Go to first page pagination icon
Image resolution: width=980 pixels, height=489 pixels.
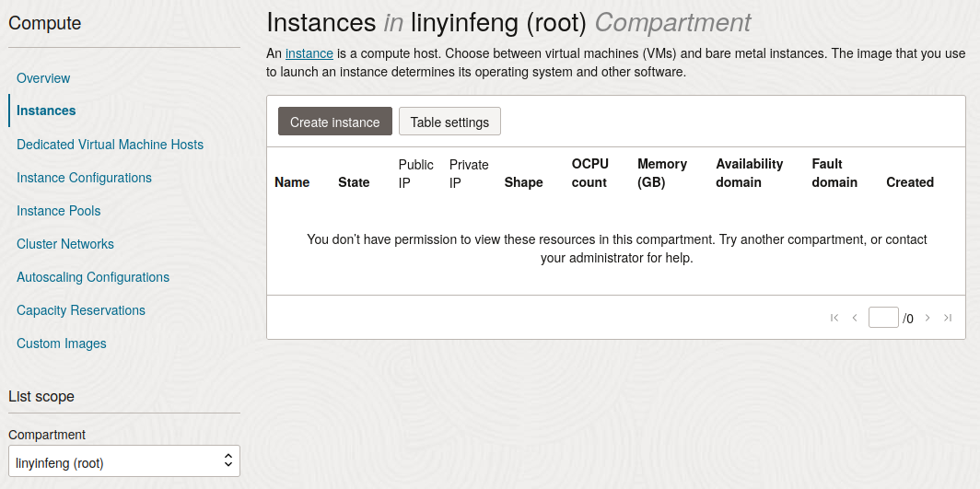click(834, 318)
